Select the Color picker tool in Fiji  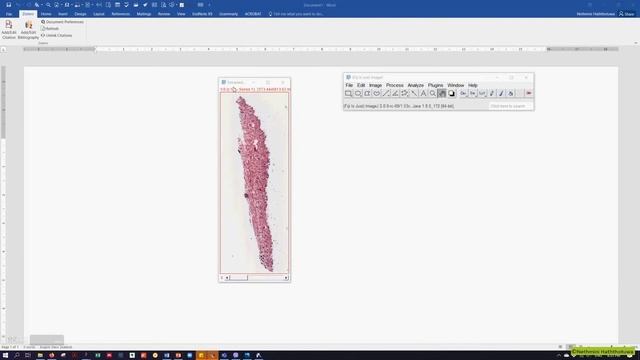pos(451,93)
